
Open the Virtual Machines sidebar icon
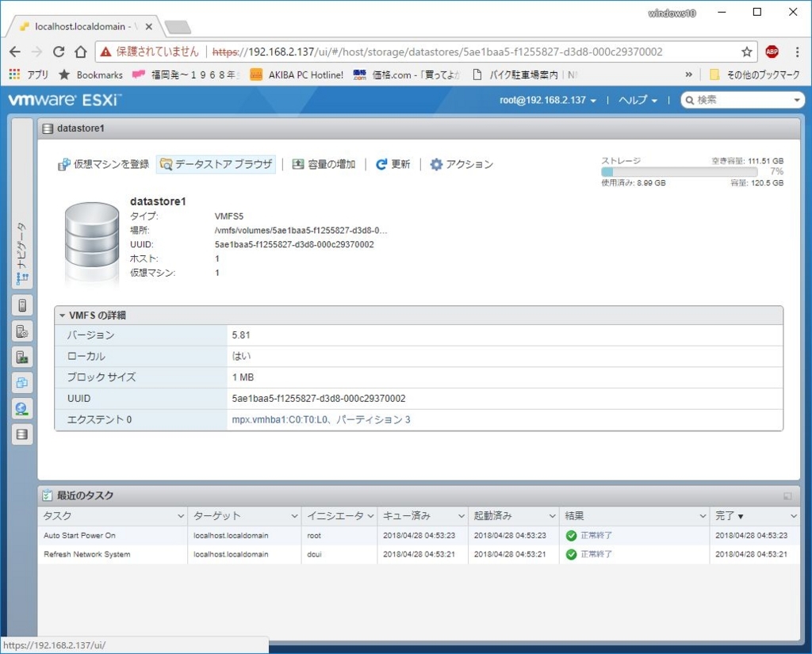(x=22, y=383)
